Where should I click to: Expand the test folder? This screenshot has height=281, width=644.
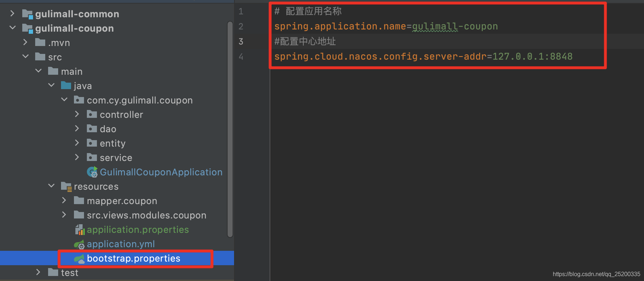38,272
